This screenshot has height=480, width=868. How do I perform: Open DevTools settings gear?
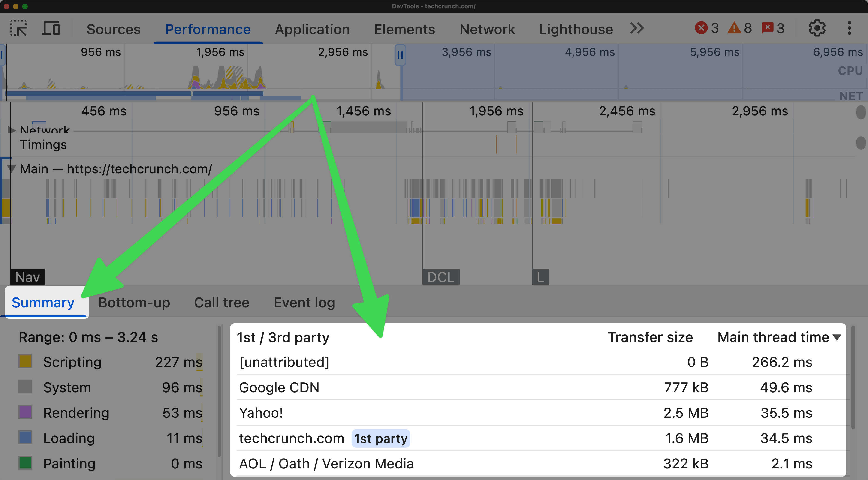coord(817,28)
